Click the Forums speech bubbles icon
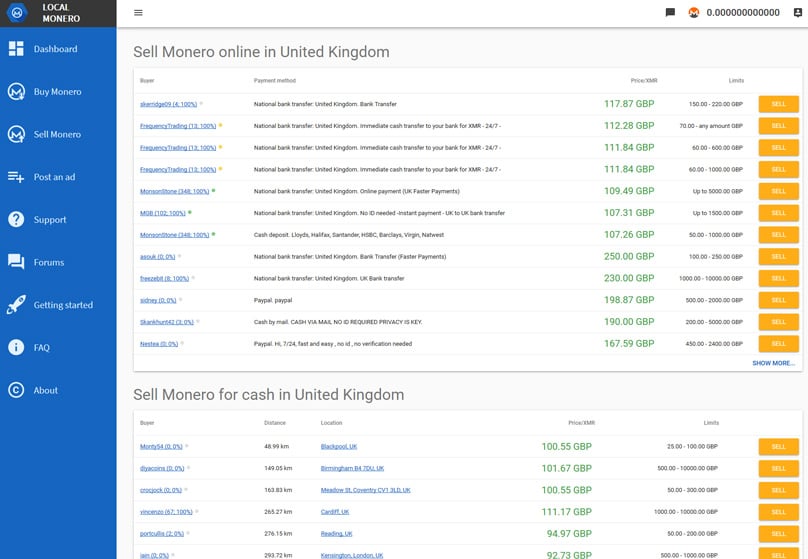Image resolution: width=808 pixels, height=559 pixels. [x=16, y=262]
